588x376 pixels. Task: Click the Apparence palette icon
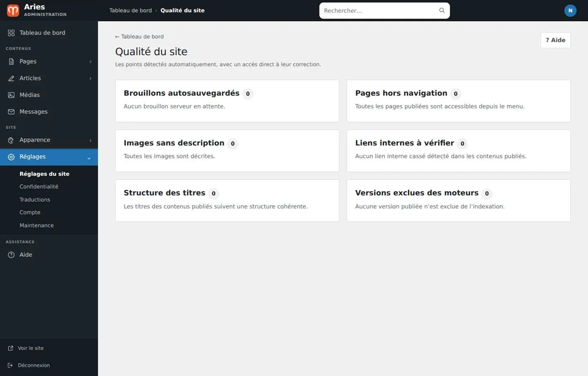11,140
